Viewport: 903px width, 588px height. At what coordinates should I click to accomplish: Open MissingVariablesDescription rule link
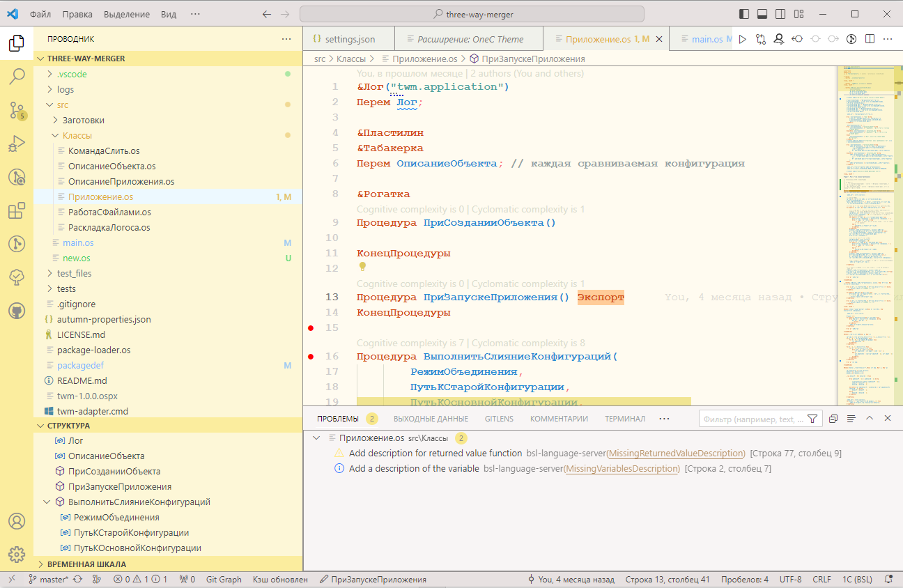pos(622,468)
